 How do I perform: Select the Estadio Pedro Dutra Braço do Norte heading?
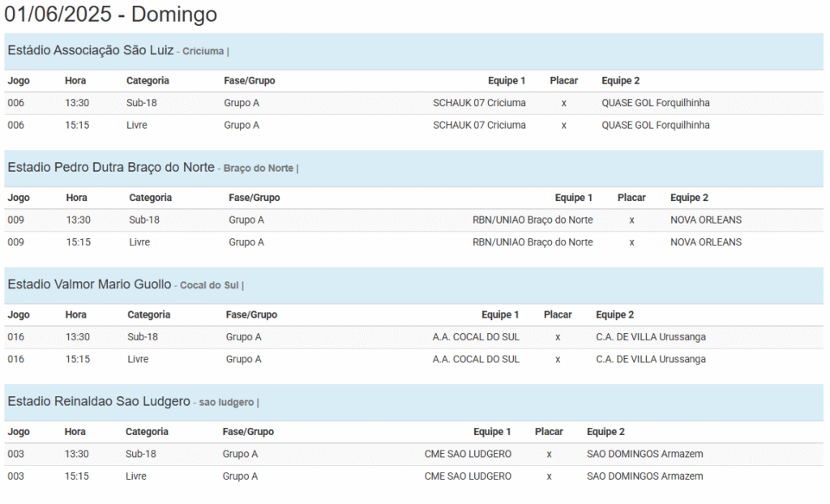click(111, 167)
